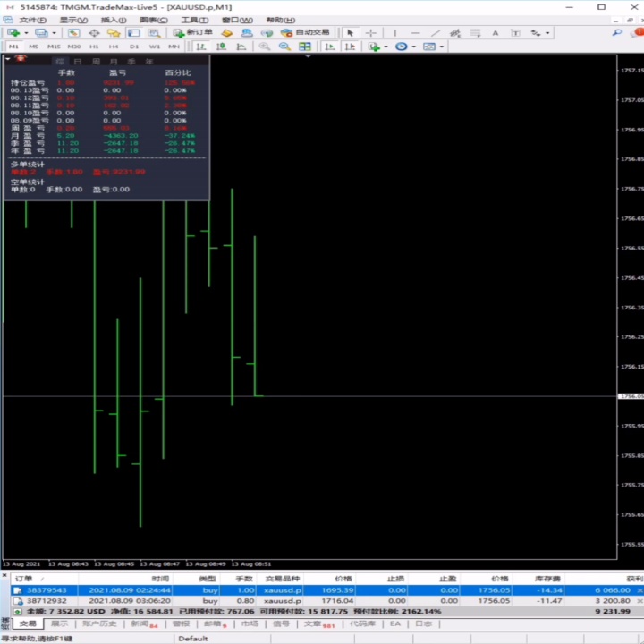Zoom in on the chart

click(x=265, y=47)
